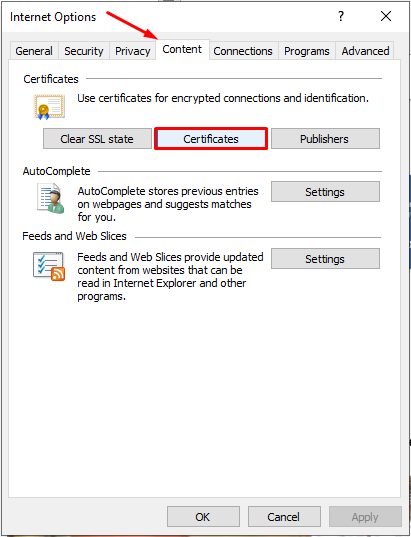The width and height of the screenshot is (411, 537).
Task: Click the Feeds and Web Slices RSS icon
Action: click(x=49, y=266)
